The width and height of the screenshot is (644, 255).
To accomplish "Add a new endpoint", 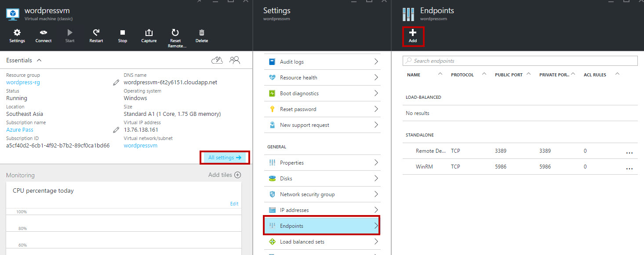I will pos(413,36).
